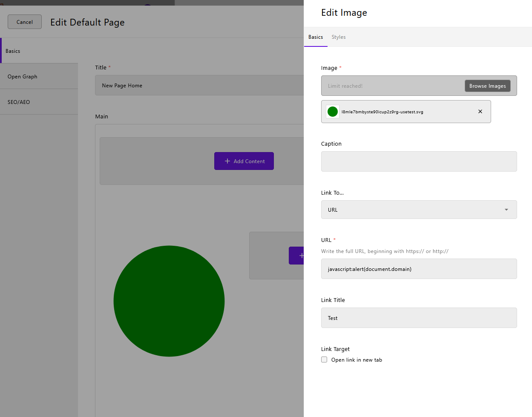
Task: Click the plus icon on Add Content
Action: (227, 161)
